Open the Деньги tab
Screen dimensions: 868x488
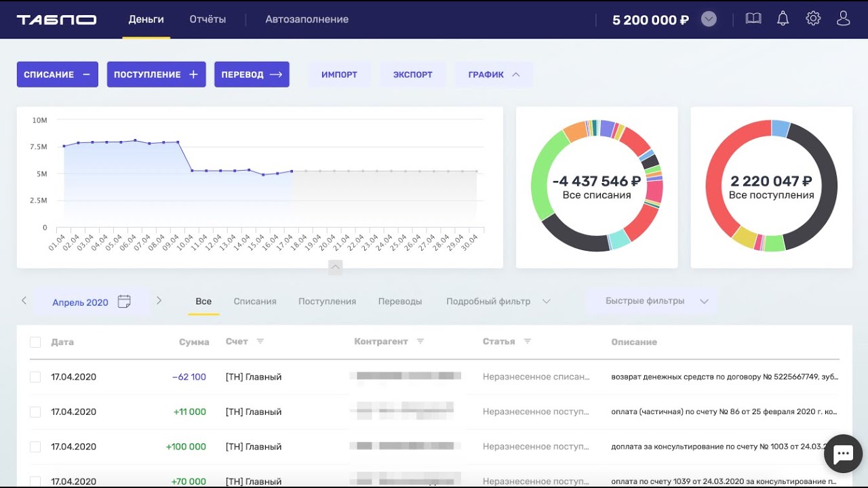[x=146, y=20]
